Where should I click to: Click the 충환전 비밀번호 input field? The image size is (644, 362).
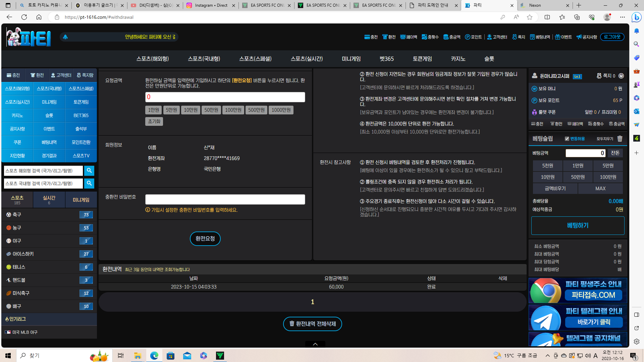225,200
